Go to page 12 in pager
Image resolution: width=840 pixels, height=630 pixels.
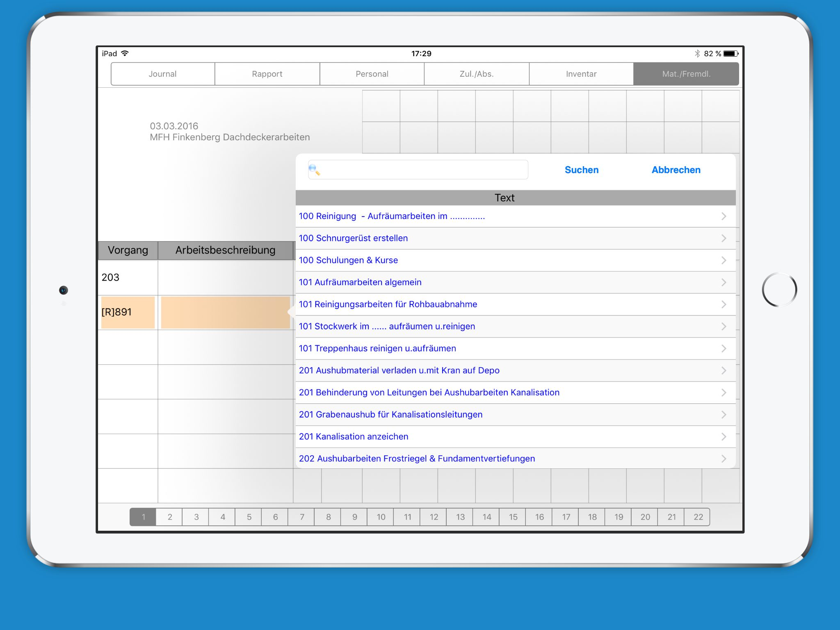434,517
